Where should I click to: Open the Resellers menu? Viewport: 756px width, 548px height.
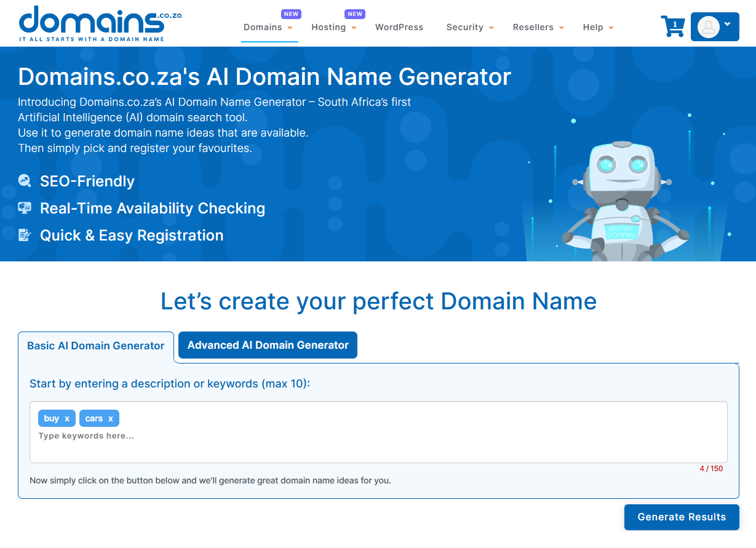coord(533,27)
